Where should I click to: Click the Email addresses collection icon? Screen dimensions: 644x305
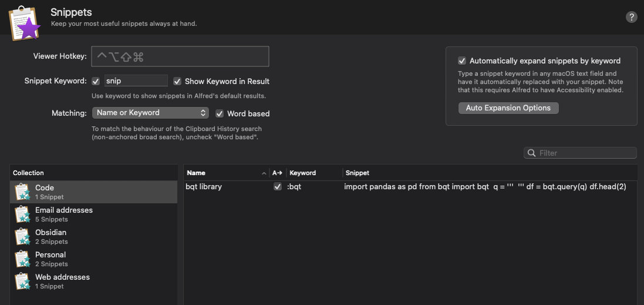[22, 214]
